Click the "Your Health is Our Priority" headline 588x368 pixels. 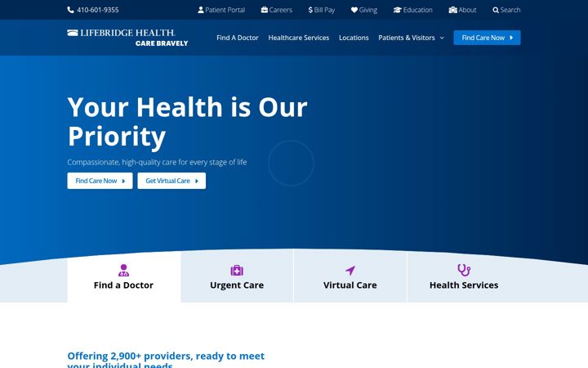pos(188,122)
